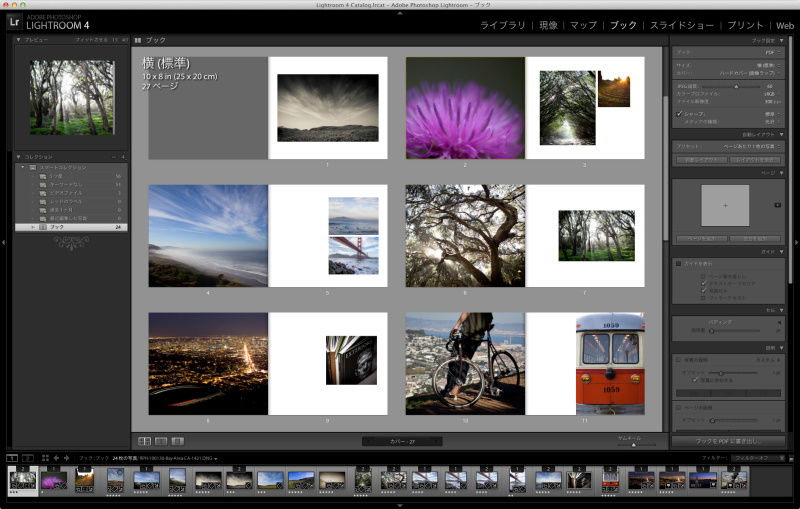Collapse the ページ panel
Image resolution: width=800 pixels, height=509 pixels.
click(782, 173)
